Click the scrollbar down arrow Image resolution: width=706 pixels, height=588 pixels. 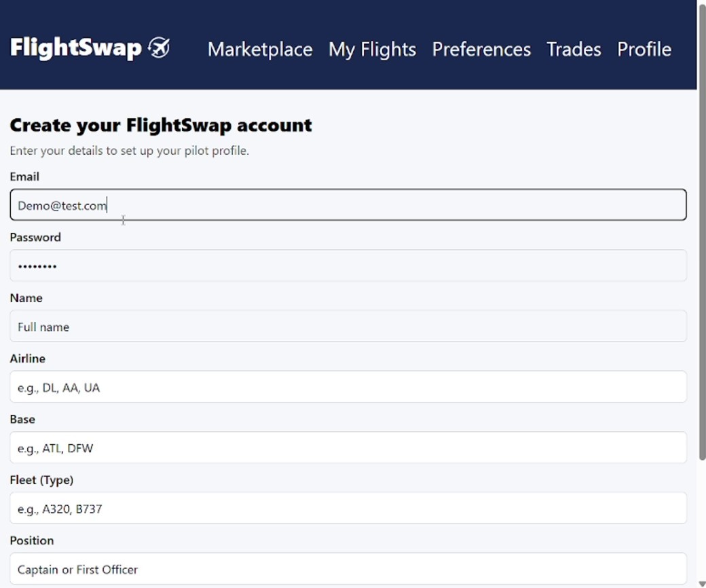pos(702,584)
